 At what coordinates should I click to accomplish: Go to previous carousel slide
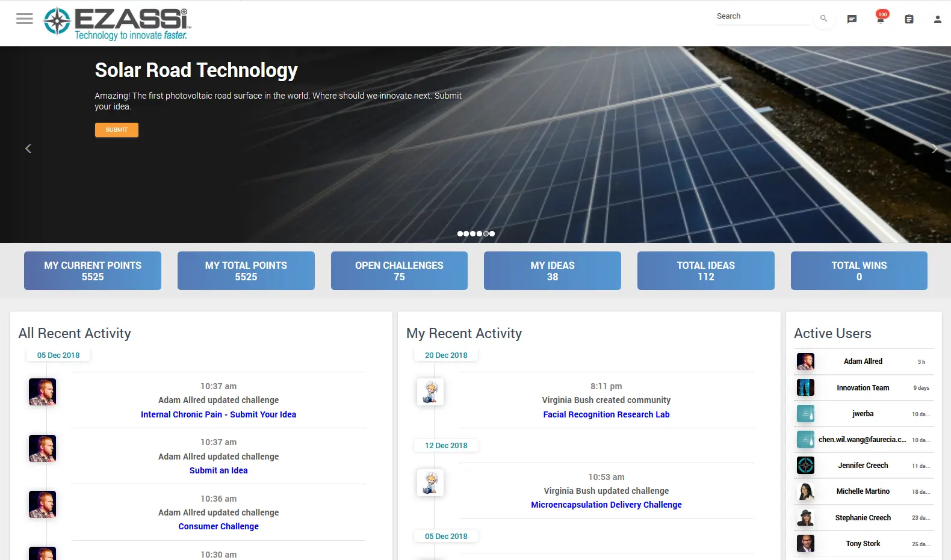coord(28,149)
